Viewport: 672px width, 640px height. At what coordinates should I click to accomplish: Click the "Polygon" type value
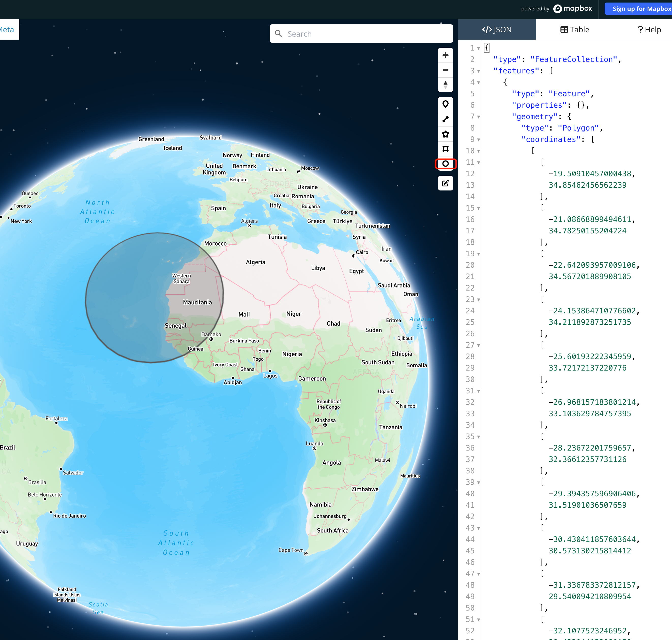pos(578,128)
